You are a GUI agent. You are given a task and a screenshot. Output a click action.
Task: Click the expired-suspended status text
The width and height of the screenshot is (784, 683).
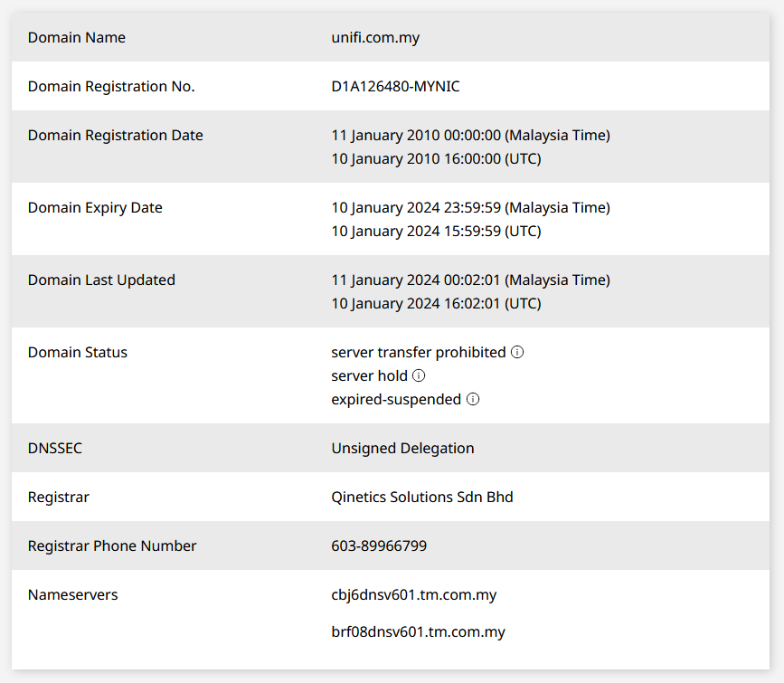[396, 400]
